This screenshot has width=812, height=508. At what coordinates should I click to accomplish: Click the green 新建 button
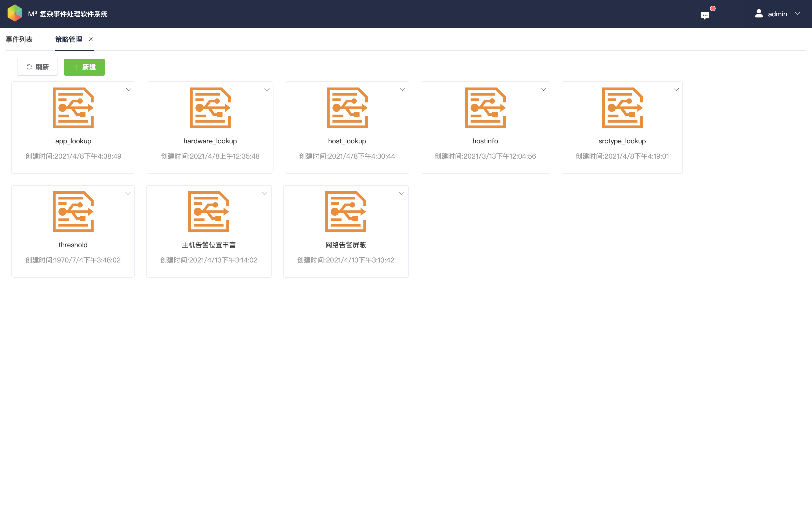[84, 67]
